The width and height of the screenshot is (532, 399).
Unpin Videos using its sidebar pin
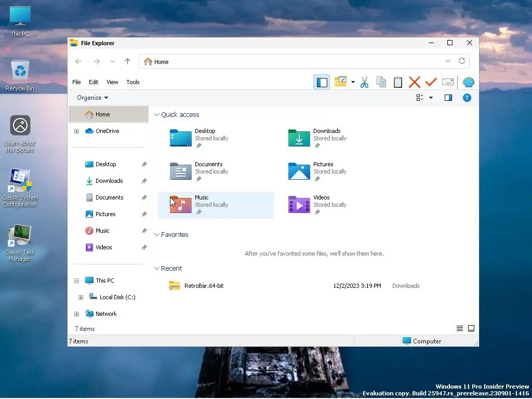[144, 247]
